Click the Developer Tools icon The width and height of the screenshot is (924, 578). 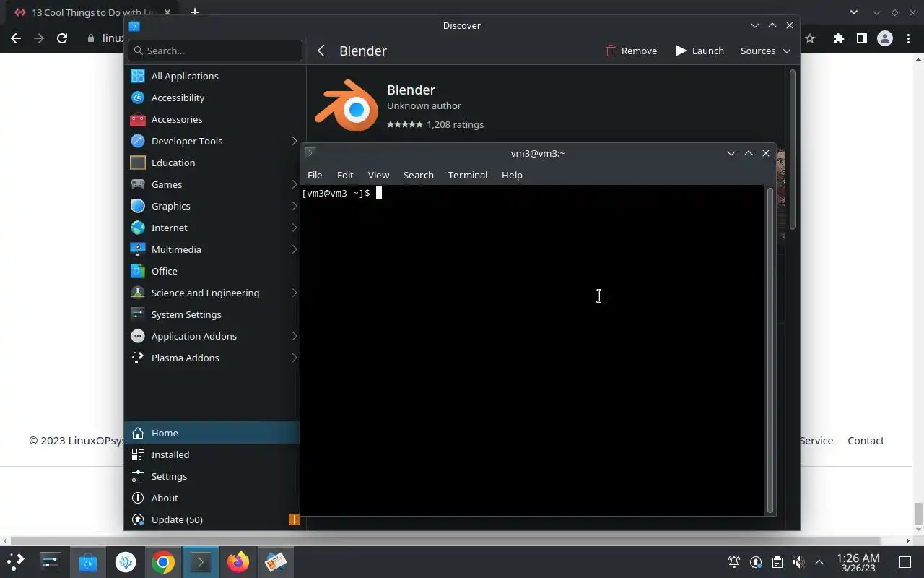[138, 141]
